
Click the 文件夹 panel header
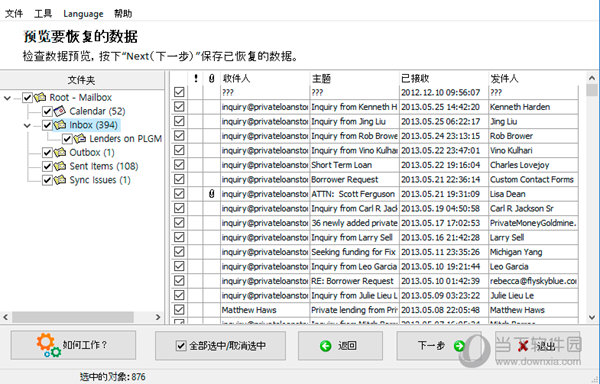(x=82, y=80)
